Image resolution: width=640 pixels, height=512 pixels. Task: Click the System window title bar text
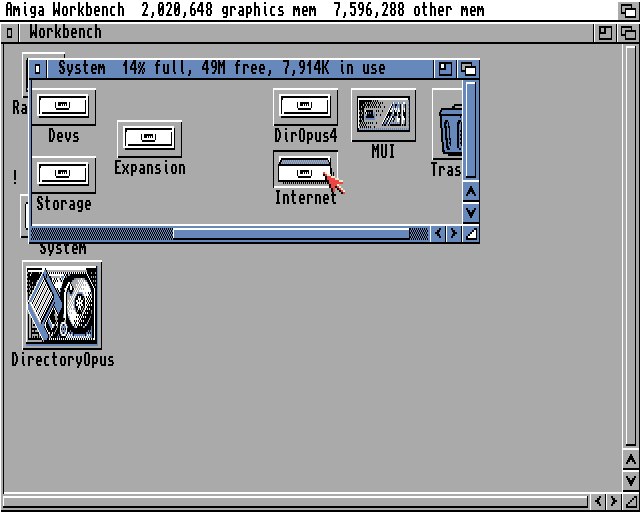(222, 68)
